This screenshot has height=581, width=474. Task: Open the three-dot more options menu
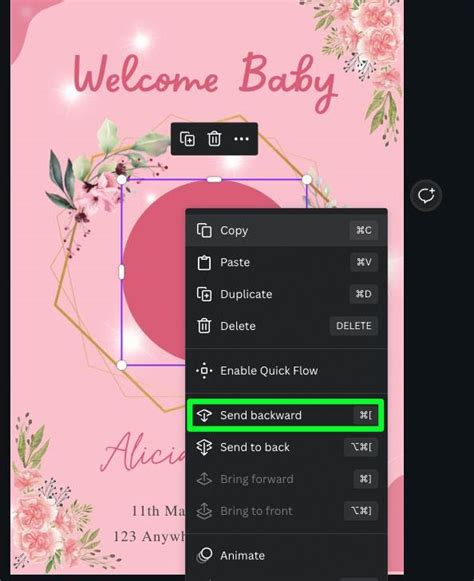(x=241, y=139)
